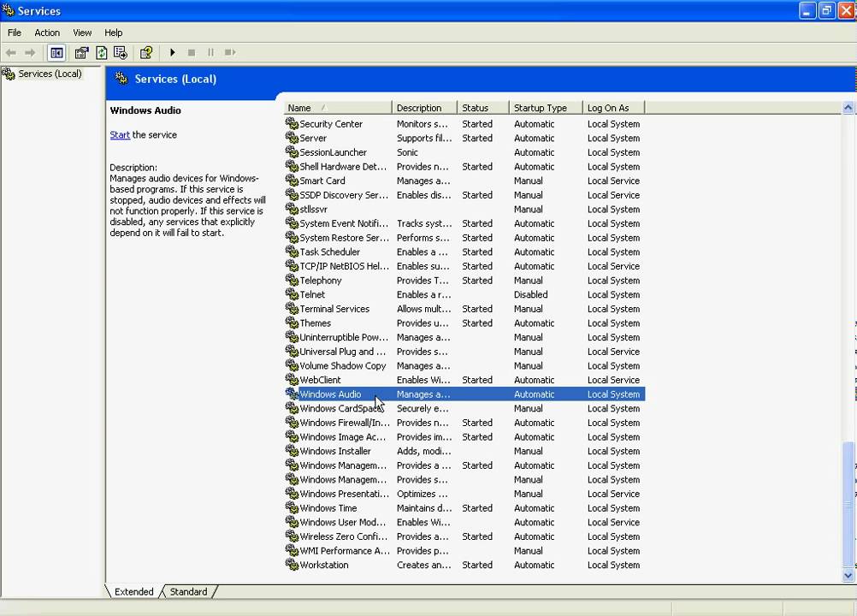Open the Action menu
This screenshot has width=857, height=616.
[x=47, y=33]
